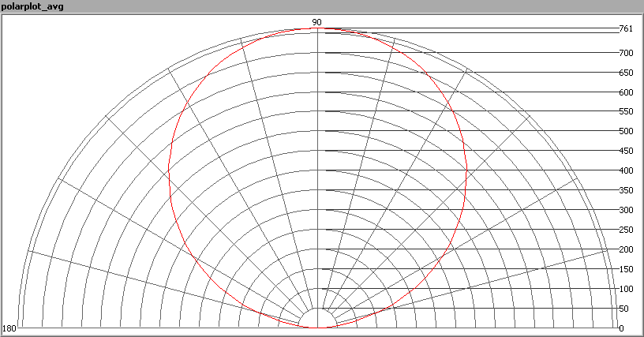Click the 180 degree axis label

(x=10, y=328)
